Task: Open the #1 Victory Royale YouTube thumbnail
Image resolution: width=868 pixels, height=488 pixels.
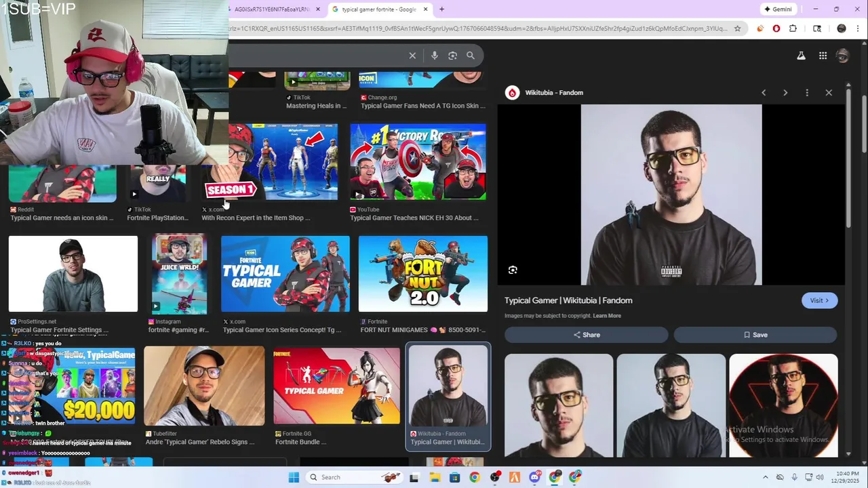Action: click(x=418, y=161)
